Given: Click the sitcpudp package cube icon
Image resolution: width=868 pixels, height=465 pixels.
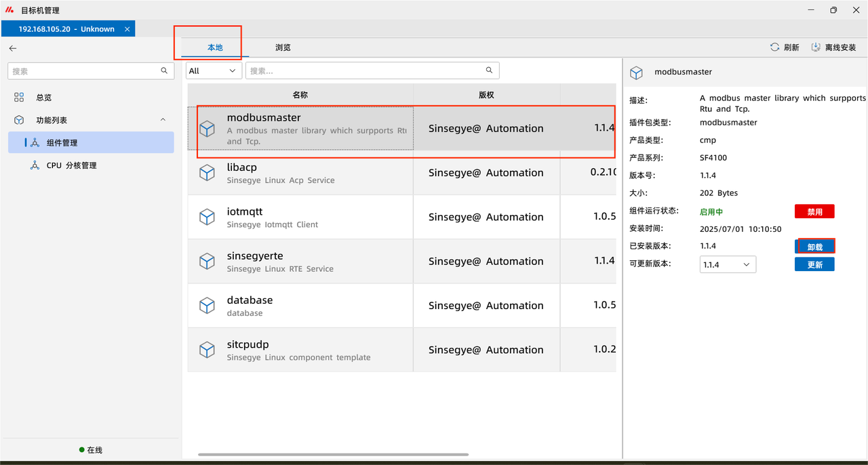Looking at the screenshot, I should click(207, 350).
